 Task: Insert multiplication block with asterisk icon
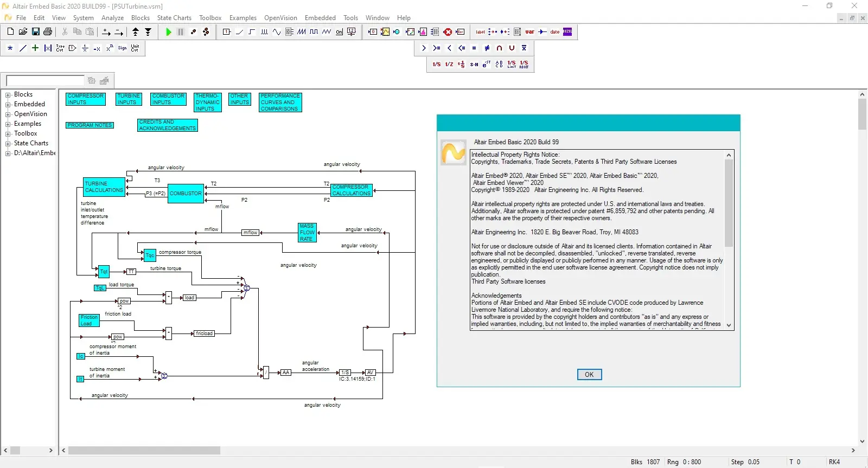coord(10,48)
